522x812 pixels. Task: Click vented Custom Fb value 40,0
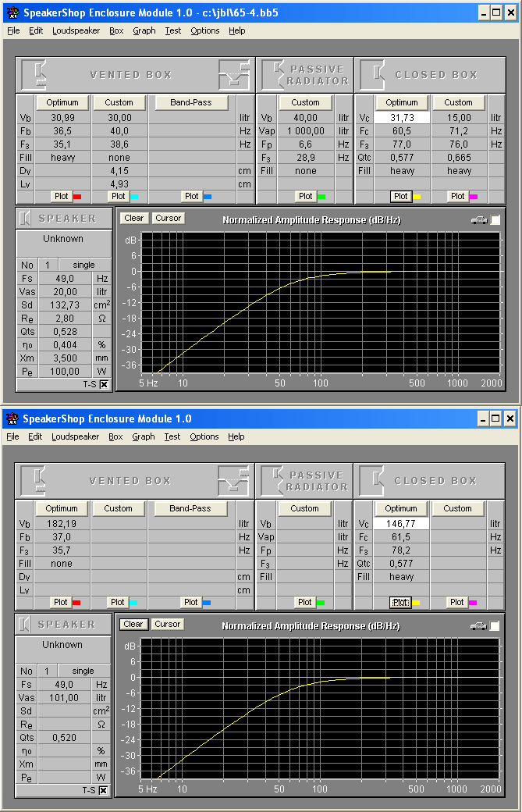(119, 131)
